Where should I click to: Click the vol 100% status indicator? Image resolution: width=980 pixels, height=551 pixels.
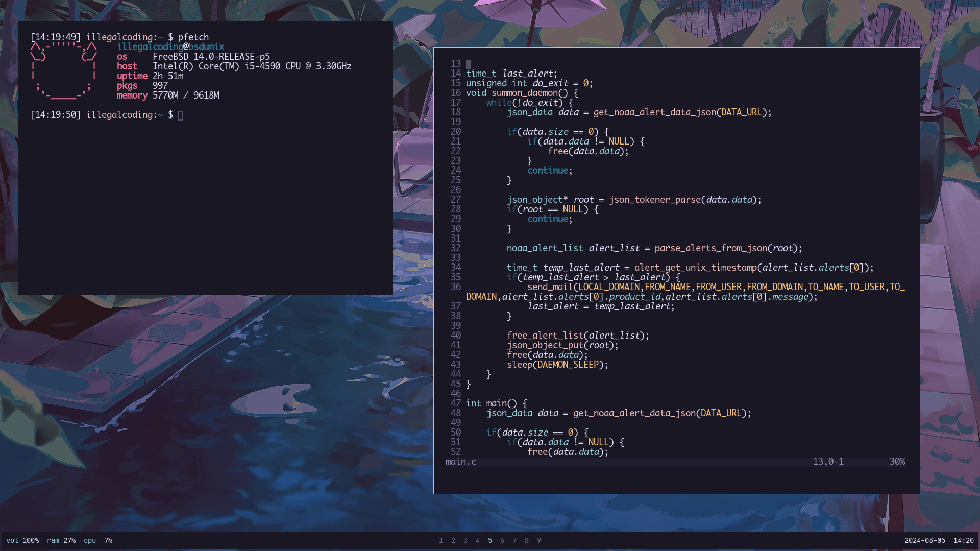point(22,540)
